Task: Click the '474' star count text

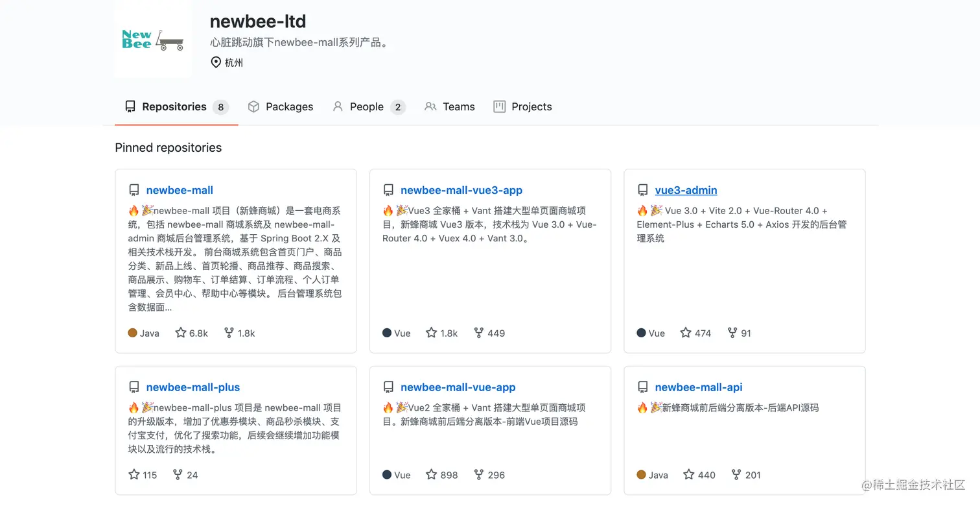Action: [x=703, y=333]
